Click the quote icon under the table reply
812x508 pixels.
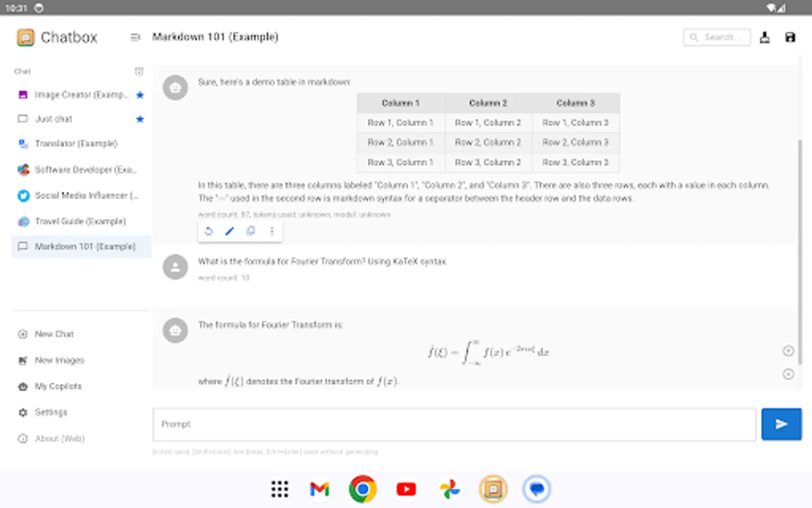250,231
